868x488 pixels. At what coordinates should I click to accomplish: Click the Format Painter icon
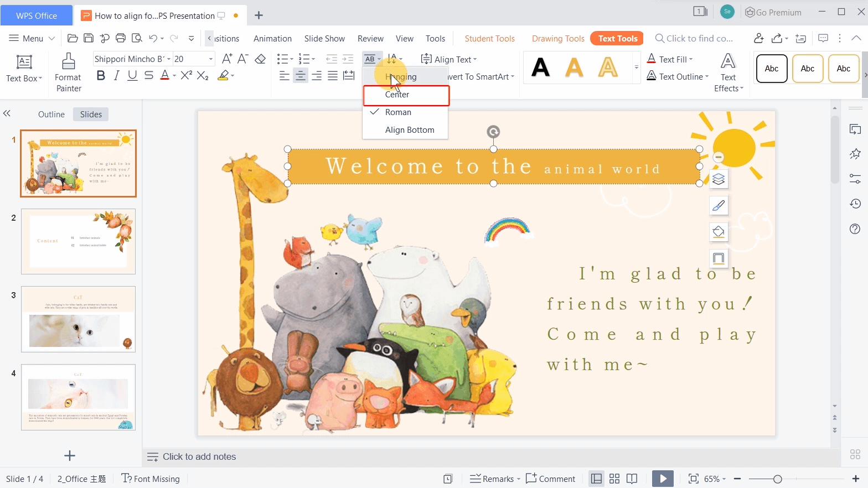(x=69, y=61)
